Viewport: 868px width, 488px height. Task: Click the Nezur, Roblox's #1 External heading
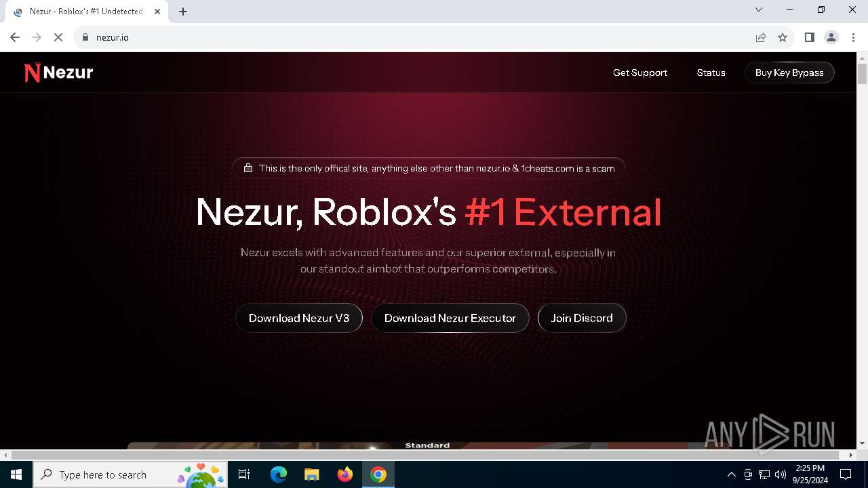click(429, 211)
